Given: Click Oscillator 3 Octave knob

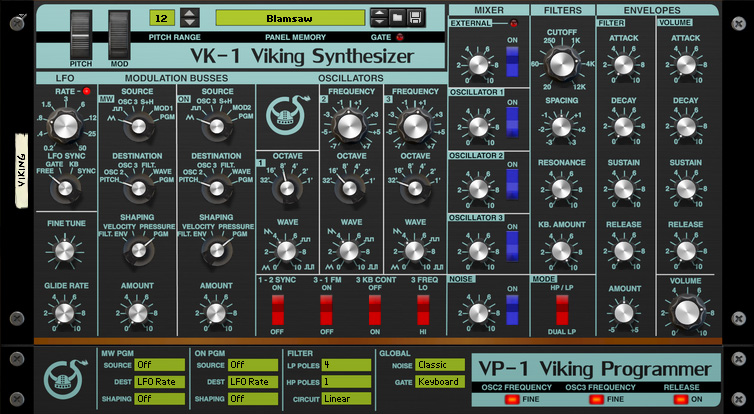Looking at the screenshot, I should coord(415,188).
